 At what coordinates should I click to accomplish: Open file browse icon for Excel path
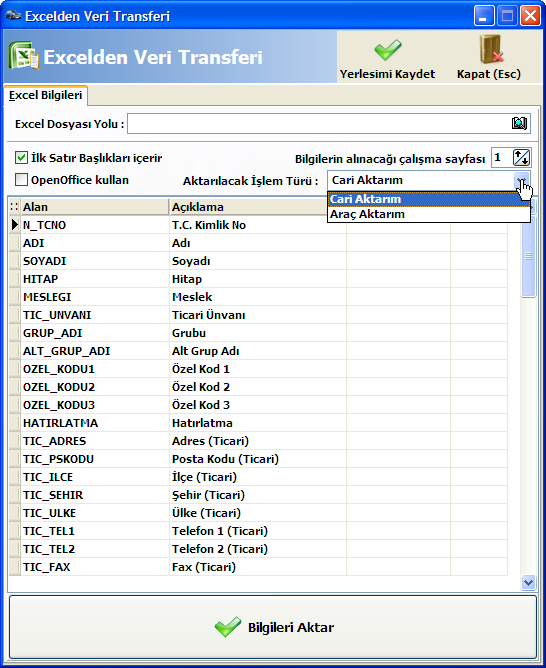(x=519, y=124)
